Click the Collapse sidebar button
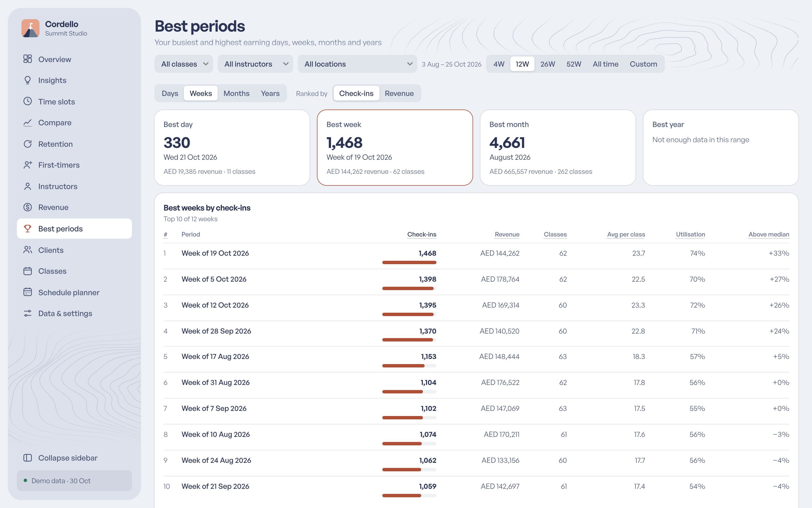Image resolution: width=812 pixels, height=508 pixels. [74, 458]
